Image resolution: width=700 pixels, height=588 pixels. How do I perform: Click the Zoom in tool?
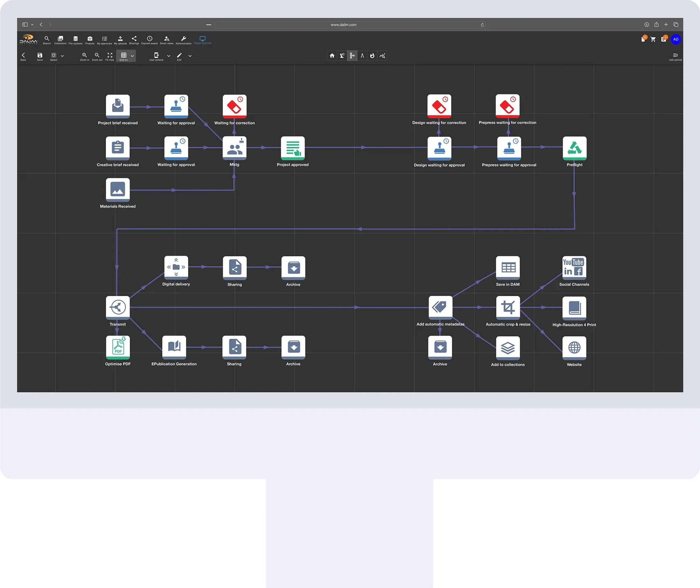(x=85, y=55)
